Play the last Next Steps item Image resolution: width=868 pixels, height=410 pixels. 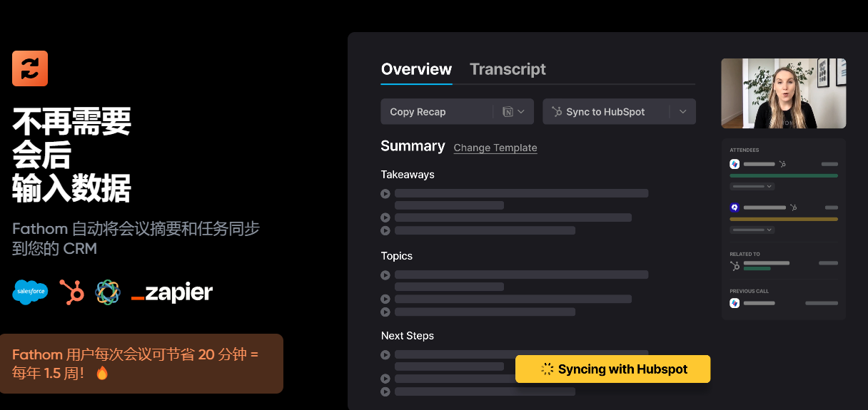(x=385, y=391)
